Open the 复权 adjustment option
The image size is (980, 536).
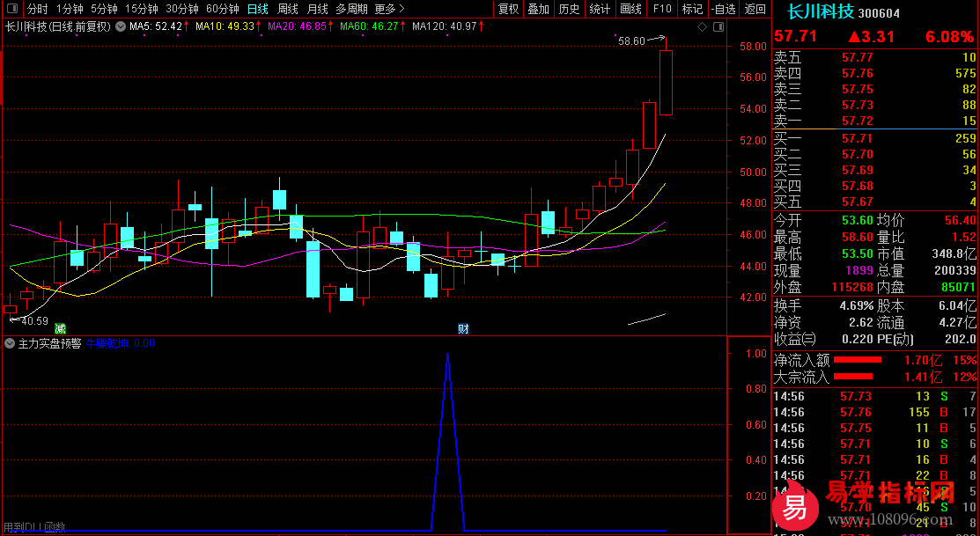(508, 9)
